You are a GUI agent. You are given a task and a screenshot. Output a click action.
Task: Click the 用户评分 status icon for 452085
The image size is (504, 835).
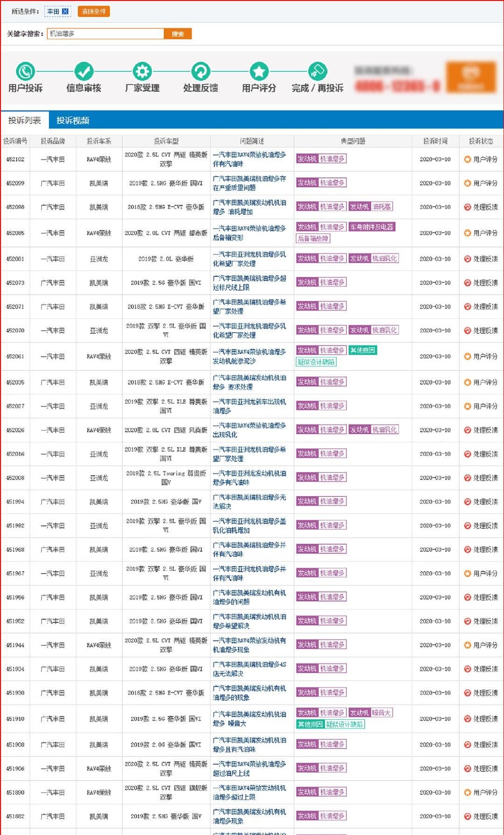coord(467,233)
